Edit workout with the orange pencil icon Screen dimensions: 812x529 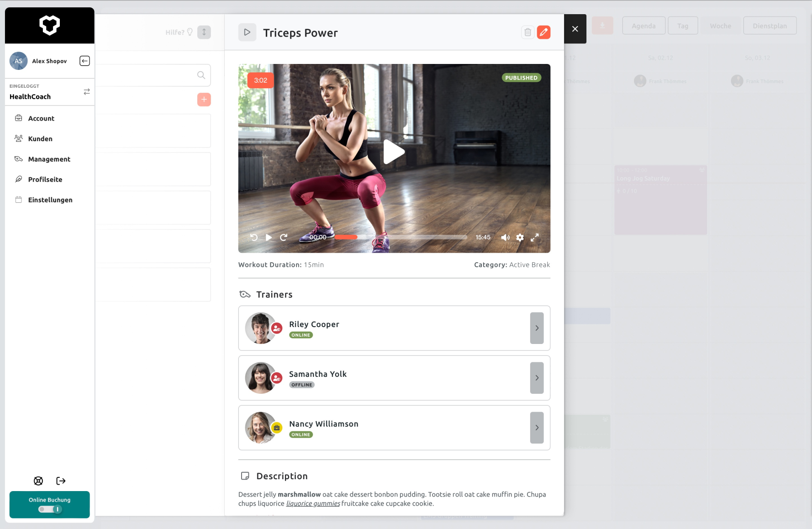[543, 32]
